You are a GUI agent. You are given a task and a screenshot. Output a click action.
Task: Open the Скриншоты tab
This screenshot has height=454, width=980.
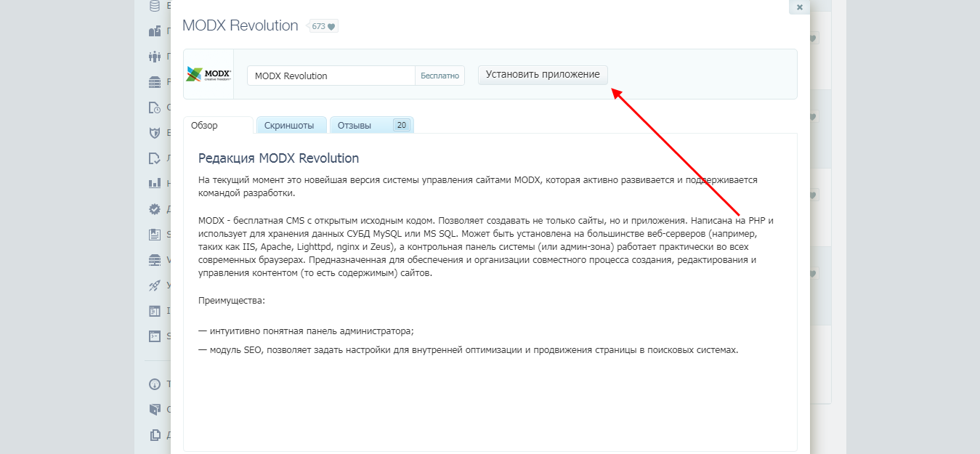point(291,125)
